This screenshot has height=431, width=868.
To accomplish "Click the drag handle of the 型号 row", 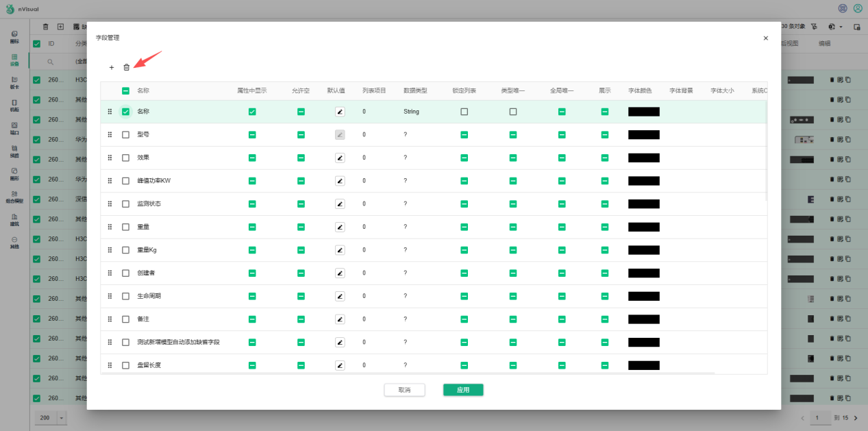I will point(110,135).
